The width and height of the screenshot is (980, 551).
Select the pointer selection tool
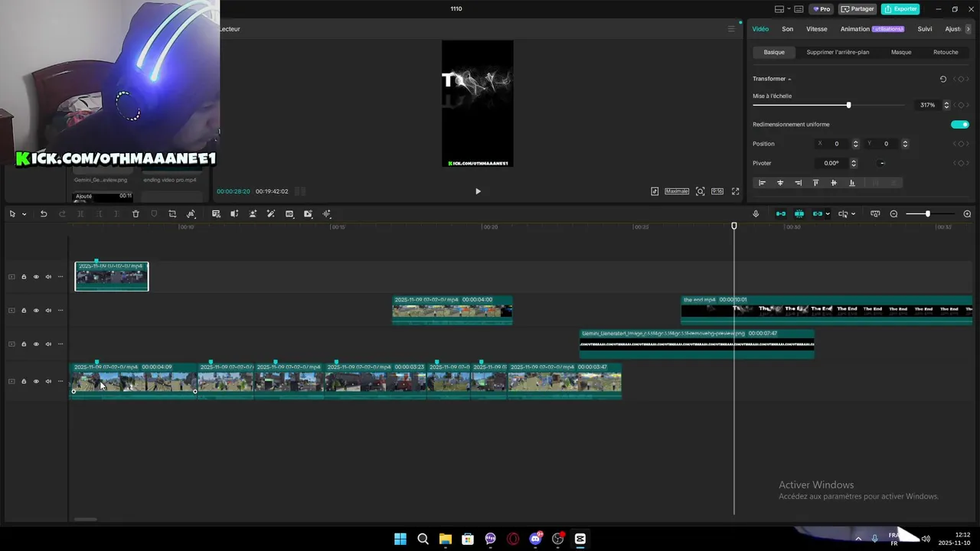[12, 214]
